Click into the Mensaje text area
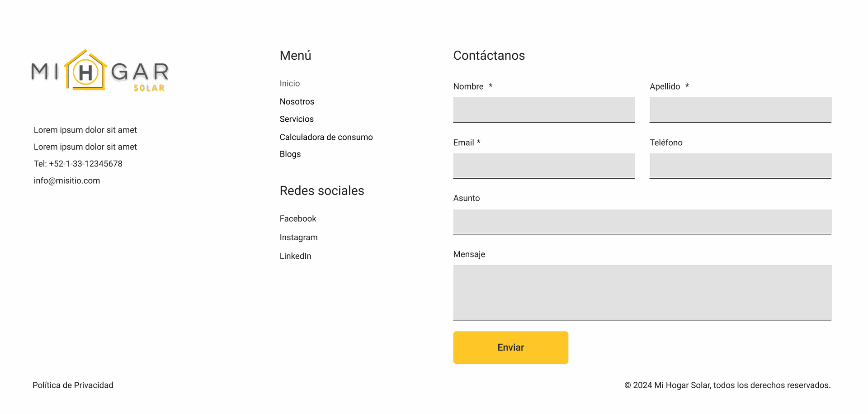This screenshot has width=868, height=414. [x=642, y=293]
